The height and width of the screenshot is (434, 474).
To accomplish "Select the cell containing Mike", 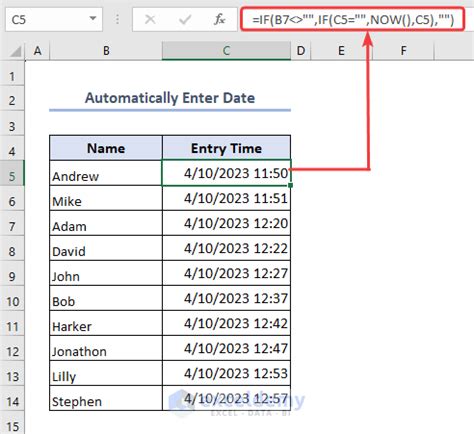I will pos(106,198).
